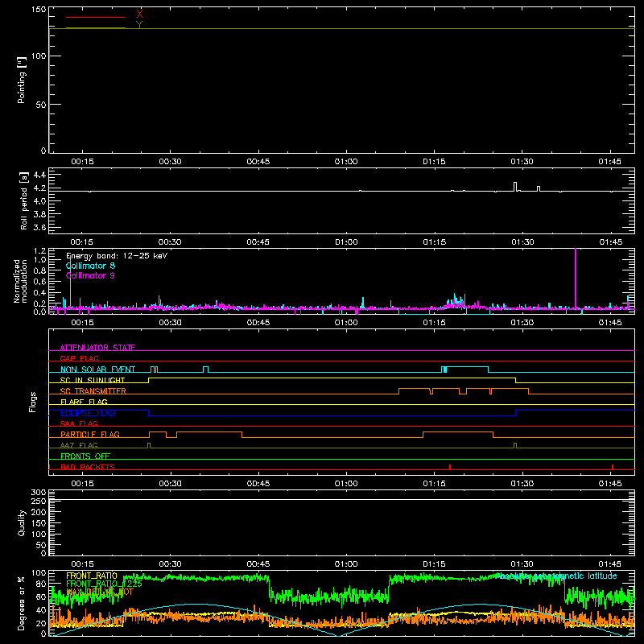Click the NON_SOLAR_EVENT flag label
The height and width of the screenshot is (644, 644).
coord(97,369)
